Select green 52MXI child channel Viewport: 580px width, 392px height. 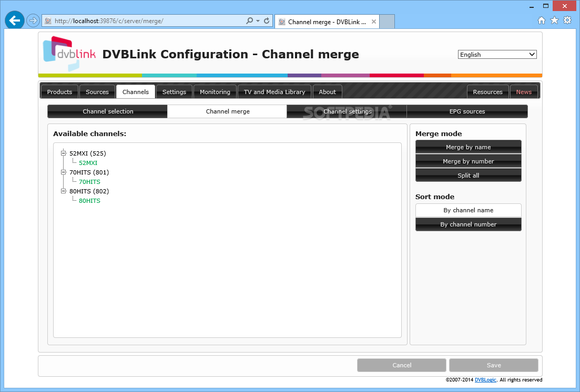[88, 163]
